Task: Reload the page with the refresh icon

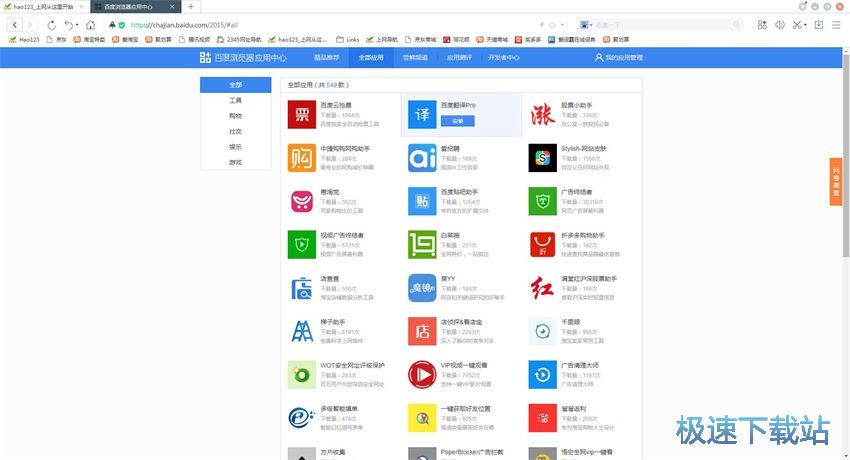Action: pos(51,25)
